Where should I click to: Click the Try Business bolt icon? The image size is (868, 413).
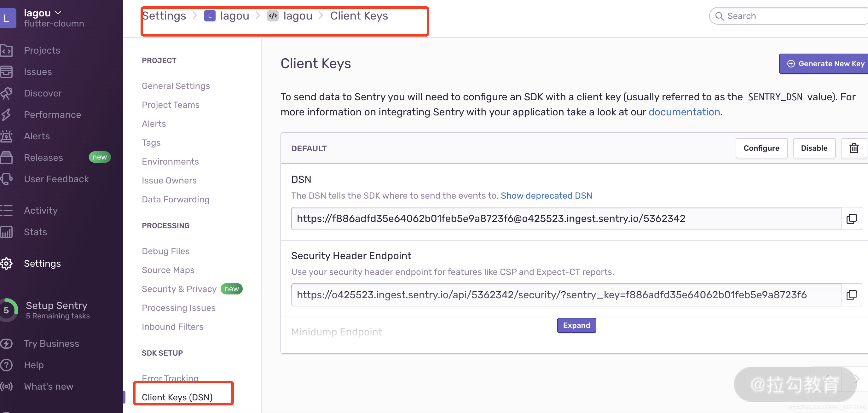tap(6, 344)
